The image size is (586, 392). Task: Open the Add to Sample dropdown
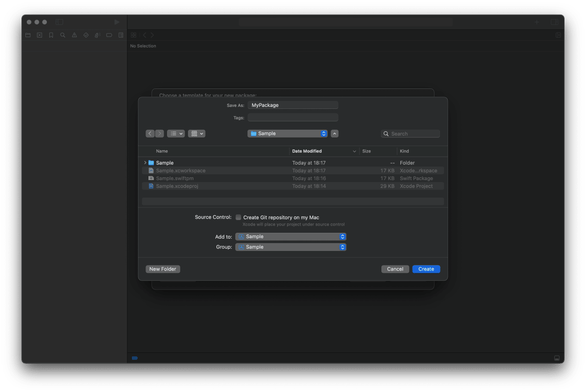(x=291, y=236)
